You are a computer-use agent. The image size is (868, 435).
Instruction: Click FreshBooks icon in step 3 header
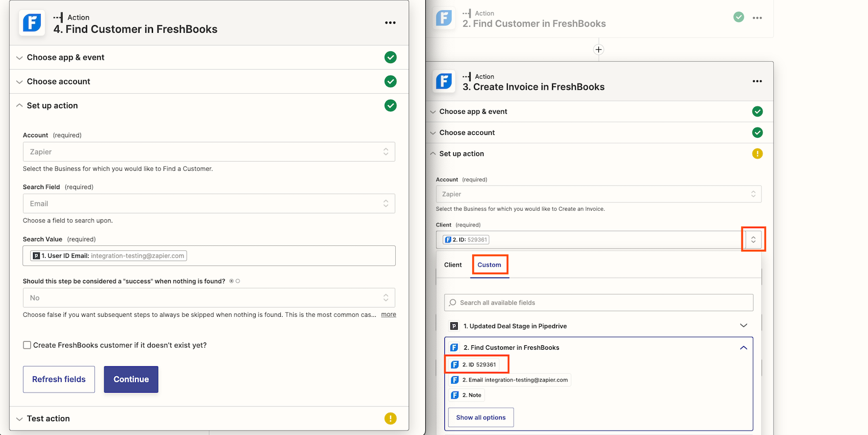444,81
